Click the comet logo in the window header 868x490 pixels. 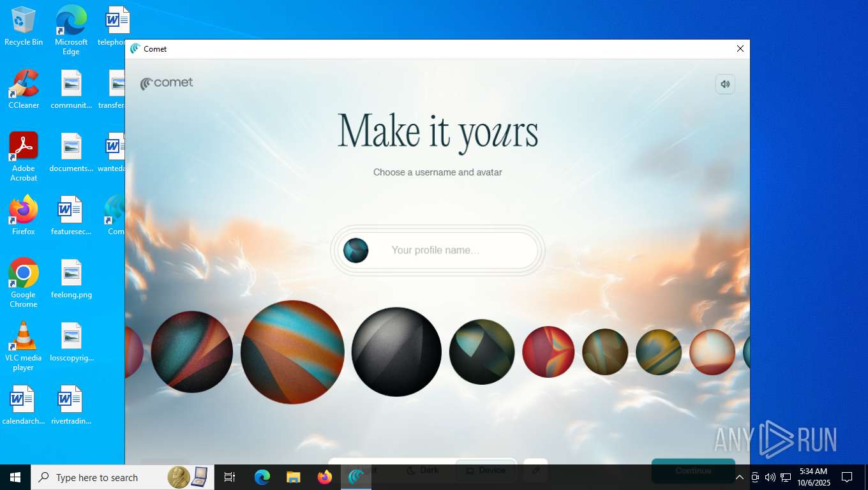click(x=167, y=83)
